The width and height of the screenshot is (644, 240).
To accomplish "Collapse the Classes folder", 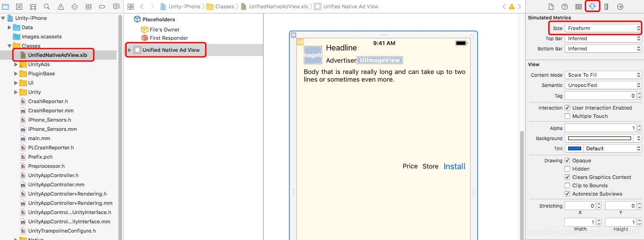I will pyautogui.click(x=10, y=46).
